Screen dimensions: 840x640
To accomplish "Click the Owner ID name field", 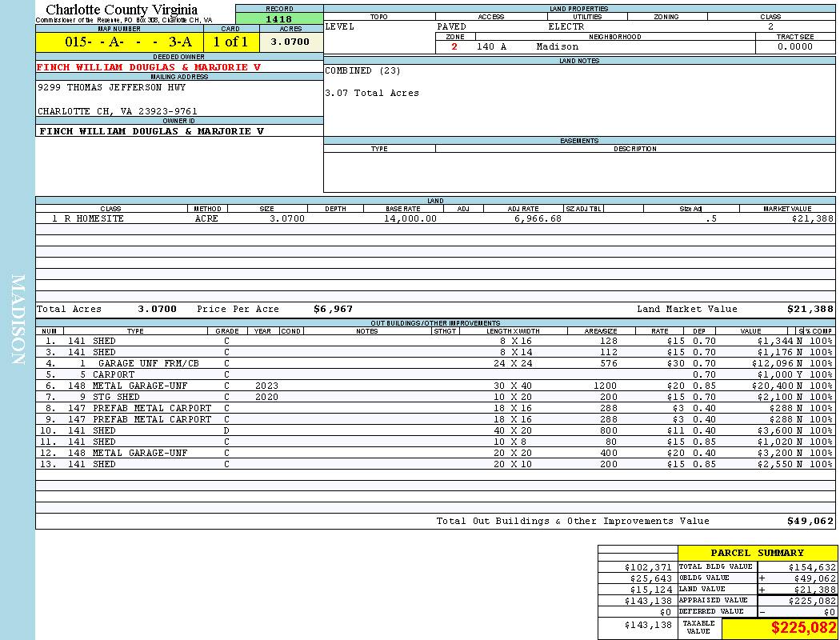I will click(151, 131).
